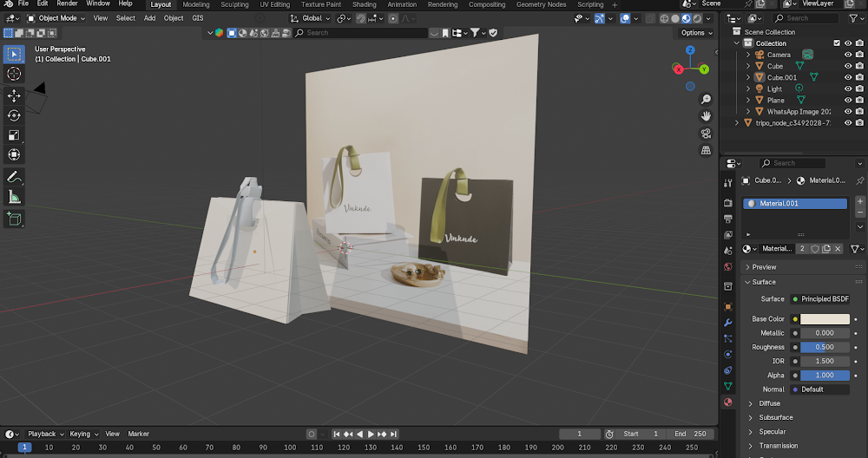Open the Material properties tab
Viewport: 868px width, 458px height.
(728, 402)
